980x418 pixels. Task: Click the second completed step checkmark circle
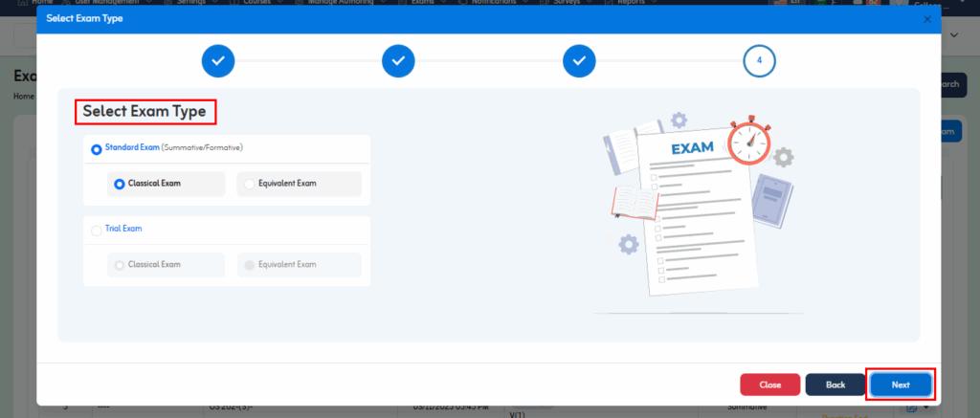pyautogui.click(x=398, y=60)
